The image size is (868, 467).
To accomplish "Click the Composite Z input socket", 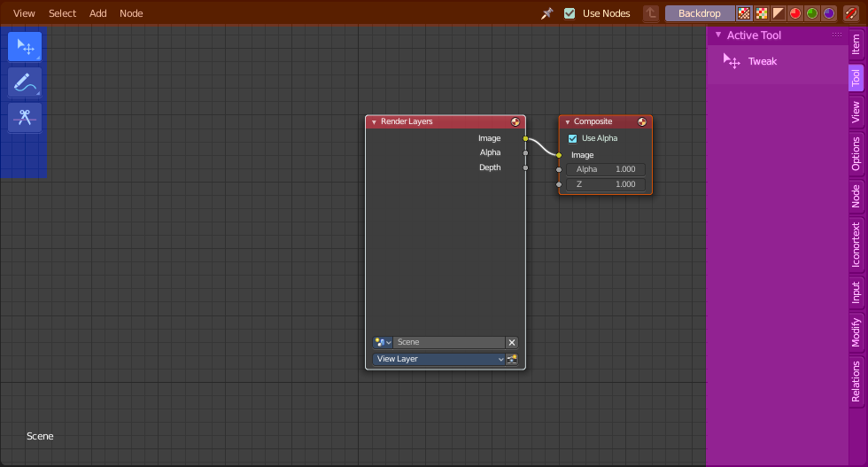I will tap(559, 184).
